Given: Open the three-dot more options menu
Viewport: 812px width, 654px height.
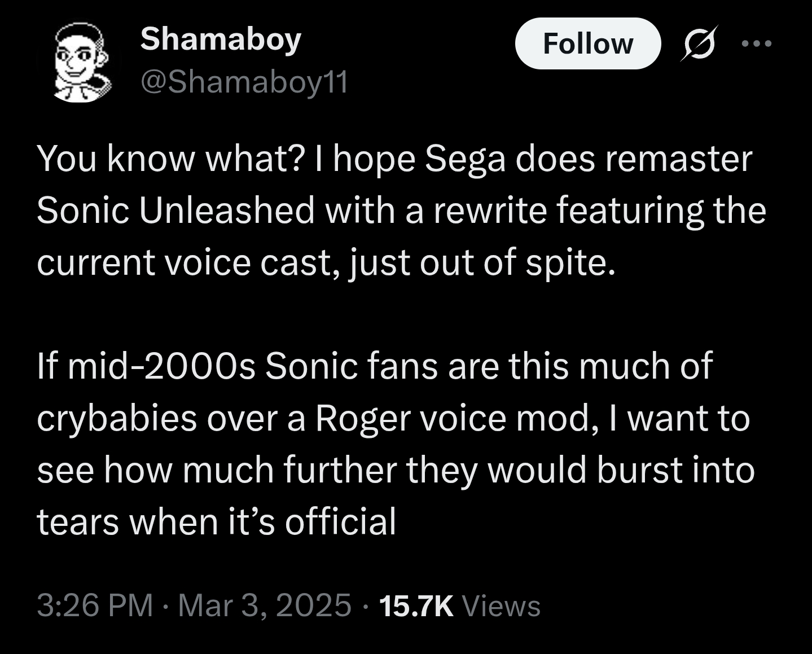Looking at the screenshot, I should pyautogui.click(x=756, y=43).
